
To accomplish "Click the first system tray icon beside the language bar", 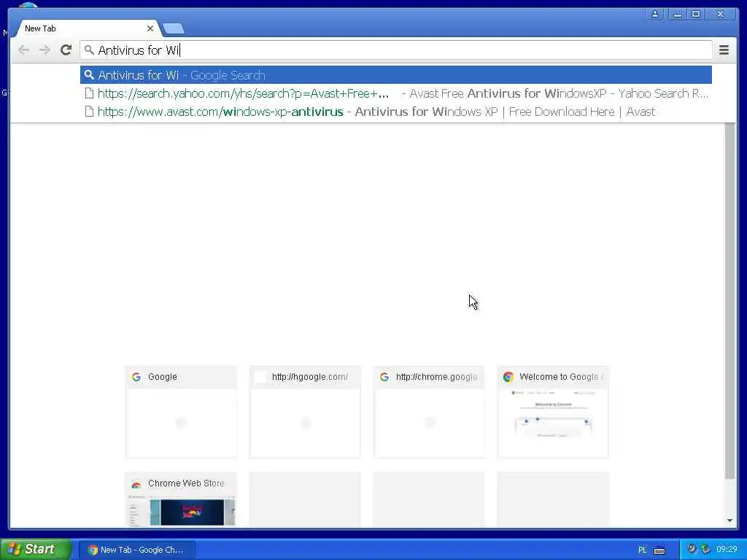I will [692, 549].
